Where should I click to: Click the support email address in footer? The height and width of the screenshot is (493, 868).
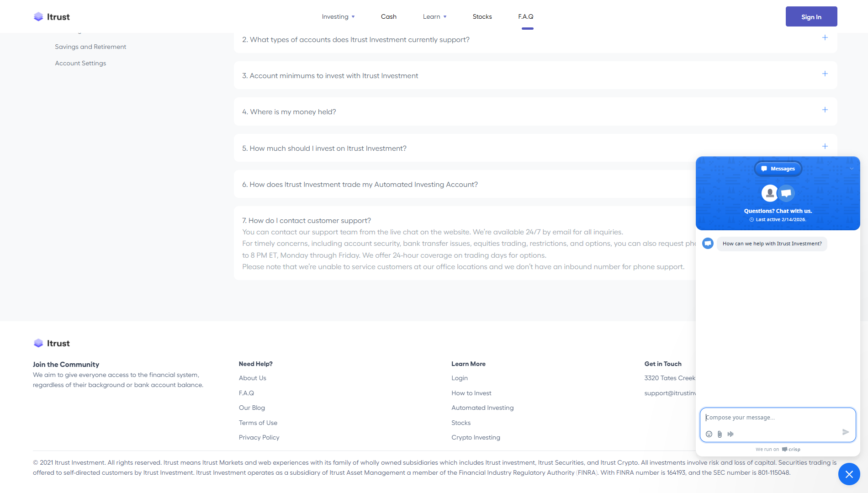point(670,393)
